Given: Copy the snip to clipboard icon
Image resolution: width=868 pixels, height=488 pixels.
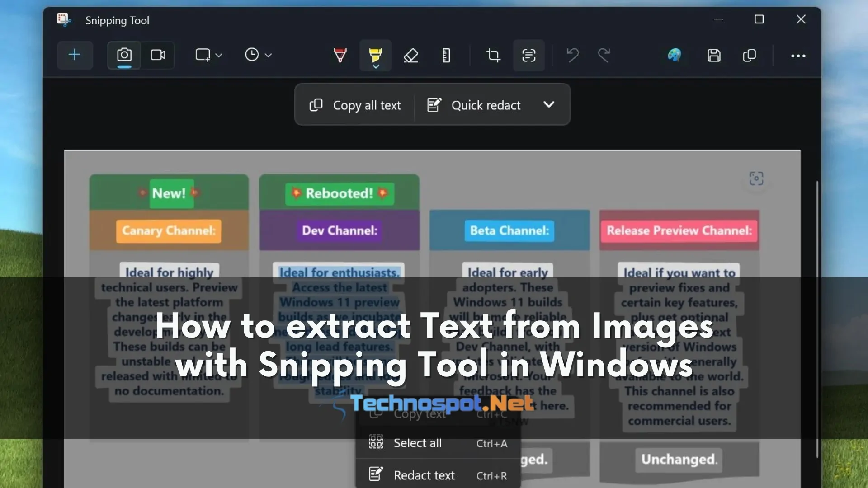Looking at the screenshot, I should (x=749, y=55).
